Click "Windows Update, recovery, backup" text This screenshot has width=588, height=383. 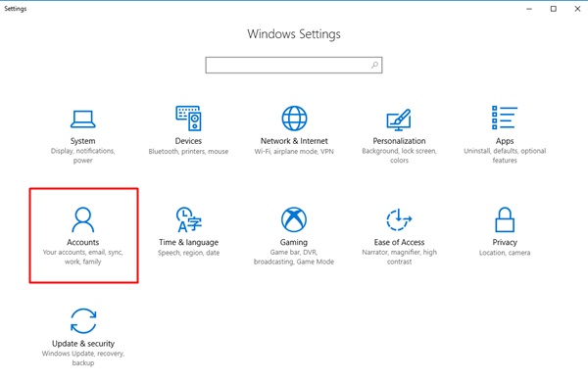click(83, 358)
